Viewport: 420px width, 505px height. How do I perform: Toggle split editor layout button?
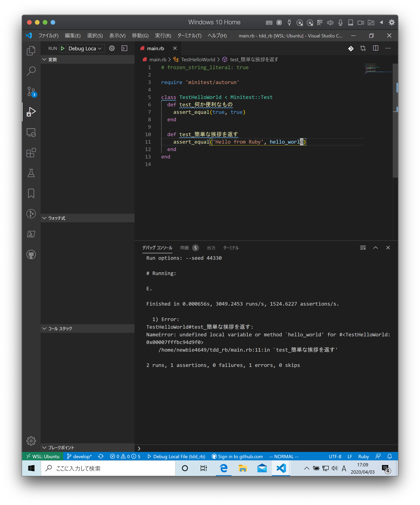click(x=376, y=48)
